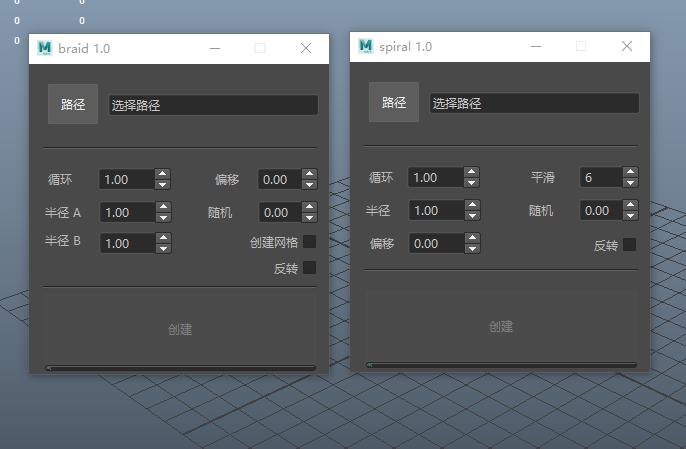This screenshot has width=686, height=449.
Task: Minimize the braid 1.0 window
Action: coord(214,48)
